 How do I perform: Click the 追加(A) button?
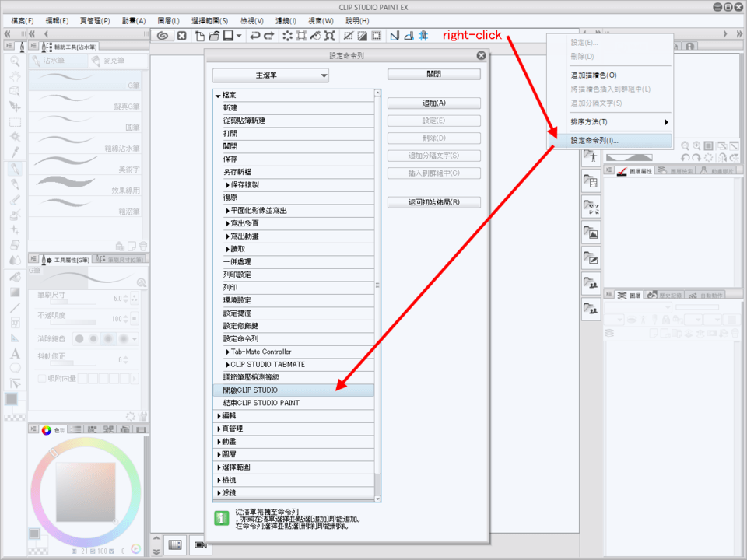point(433,103)
